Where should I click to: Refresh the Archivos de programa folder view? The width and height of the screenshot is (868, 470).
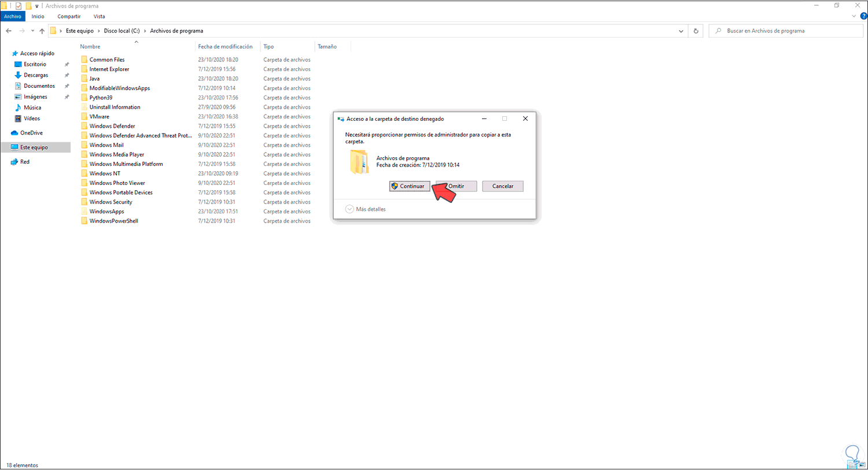click(696, 31)
